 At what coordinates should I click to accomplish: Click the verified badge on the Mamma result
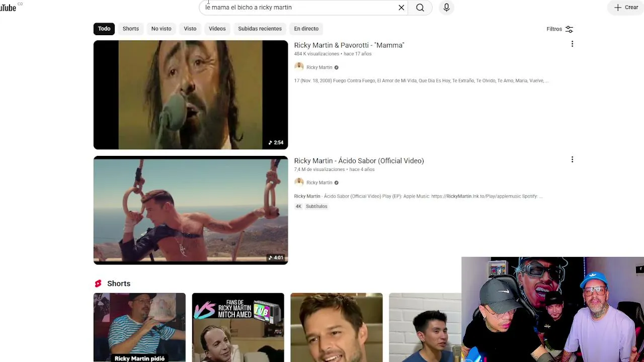[337, 67]
